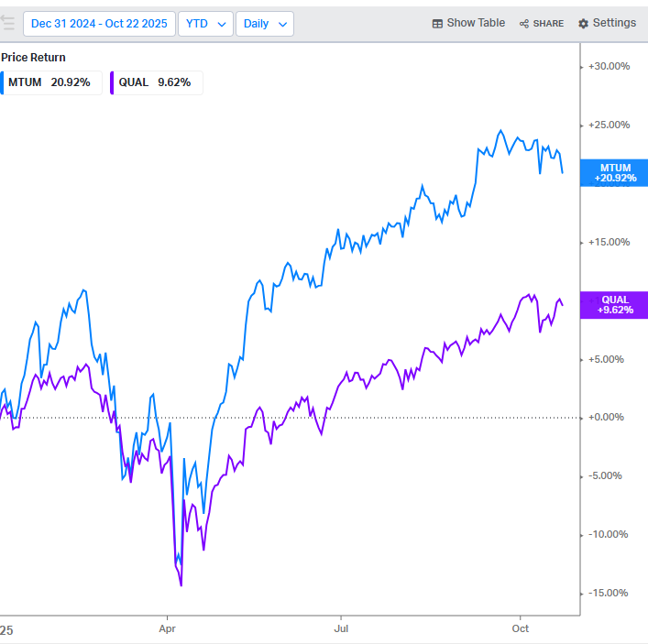648x644 pixels.
Task: Click the collapse sidebar icon at top left
Action: (x=8, y=23)
